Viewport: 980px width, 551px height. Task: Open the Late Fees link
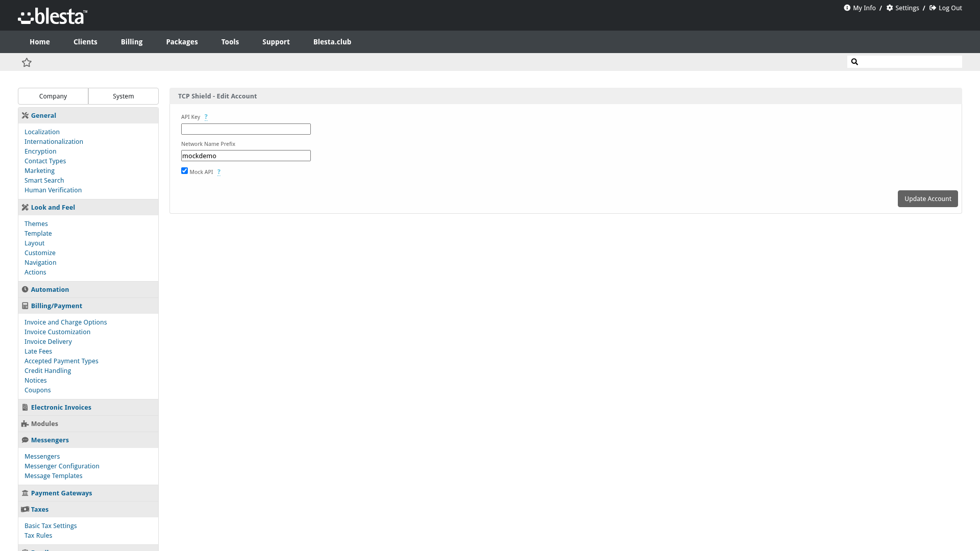(38, 351)
